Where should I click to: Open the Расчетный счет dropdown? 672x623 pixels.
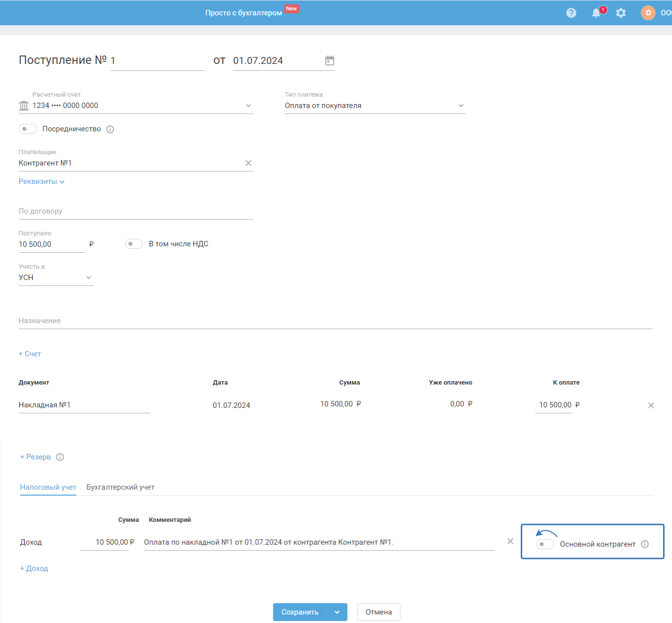[248, 106]
